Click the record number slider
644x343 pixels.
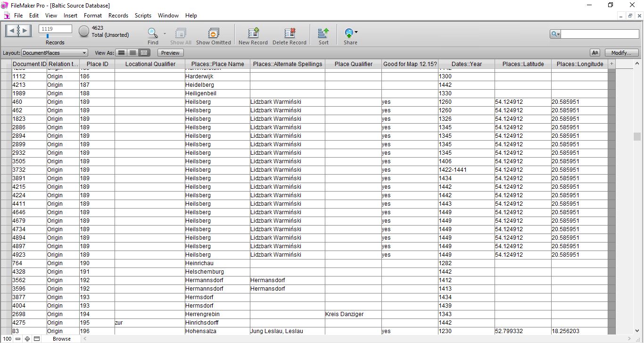tap(47, 36)
